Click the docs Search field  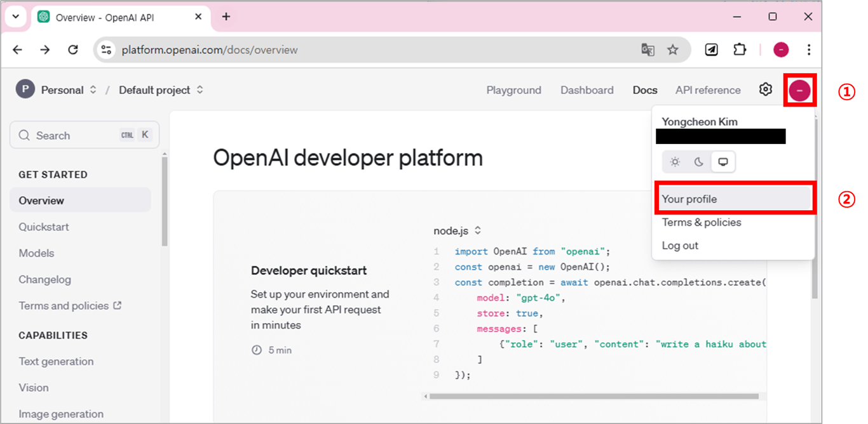(x=84, y=135)
